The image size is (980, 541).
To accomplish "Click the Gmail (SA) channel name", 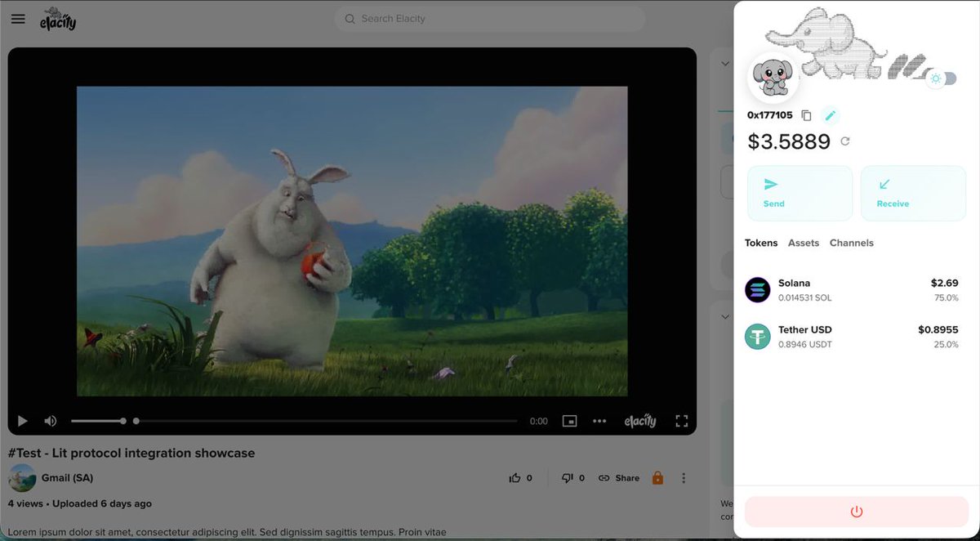I will point(67,478).
